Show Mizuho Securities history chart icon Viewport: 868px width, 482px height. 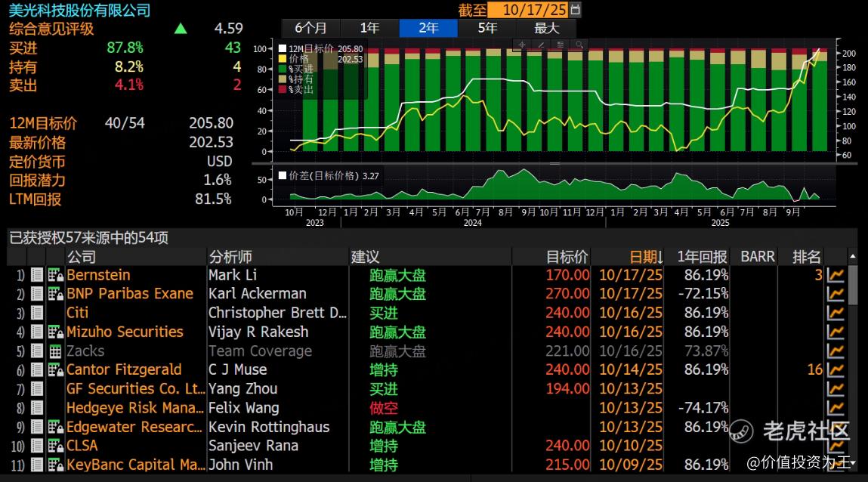(836, 332)
